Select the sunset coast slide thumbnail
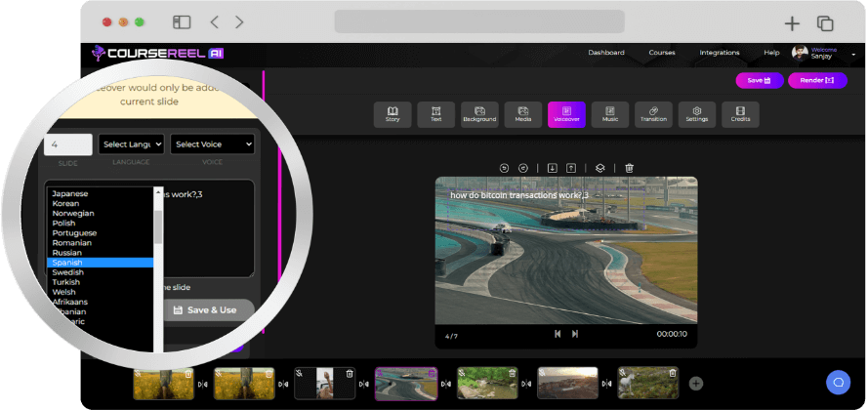This screenshot has height=410, width=868. pos(567,383)
